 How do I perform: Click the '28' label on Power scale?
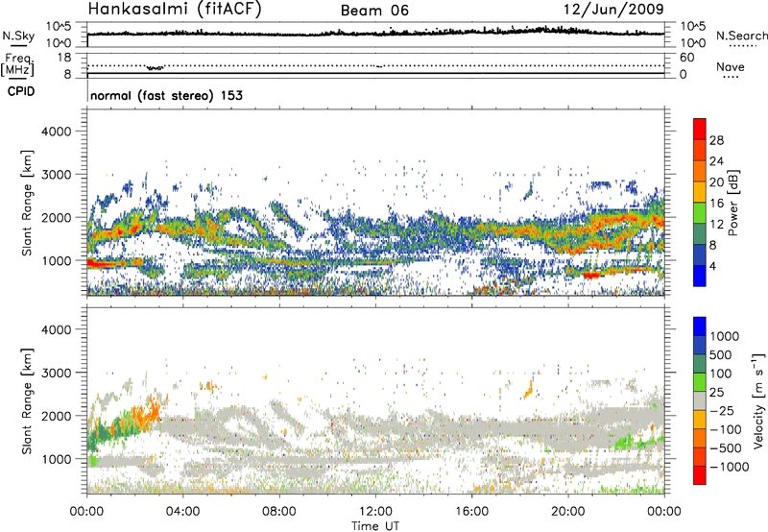(x=716, y=140)
